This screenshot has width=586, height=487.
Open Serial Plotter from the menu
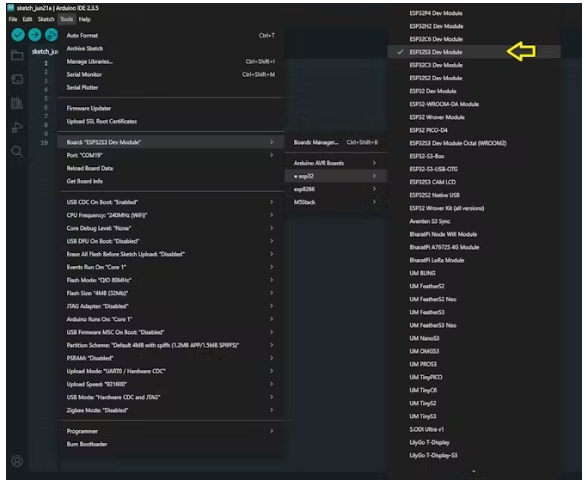coord(170,87)
